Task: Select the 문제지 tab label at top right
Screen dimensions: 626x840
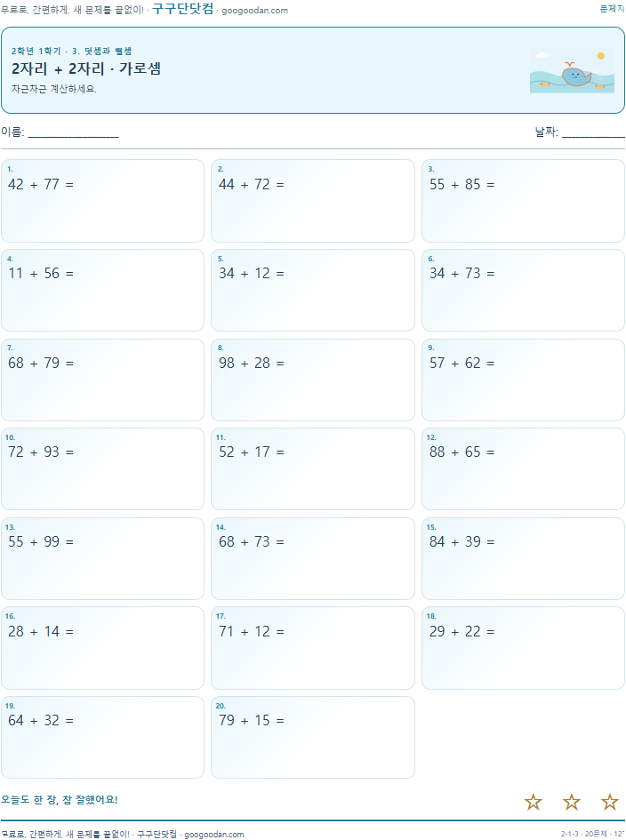Action: (612, 9)
